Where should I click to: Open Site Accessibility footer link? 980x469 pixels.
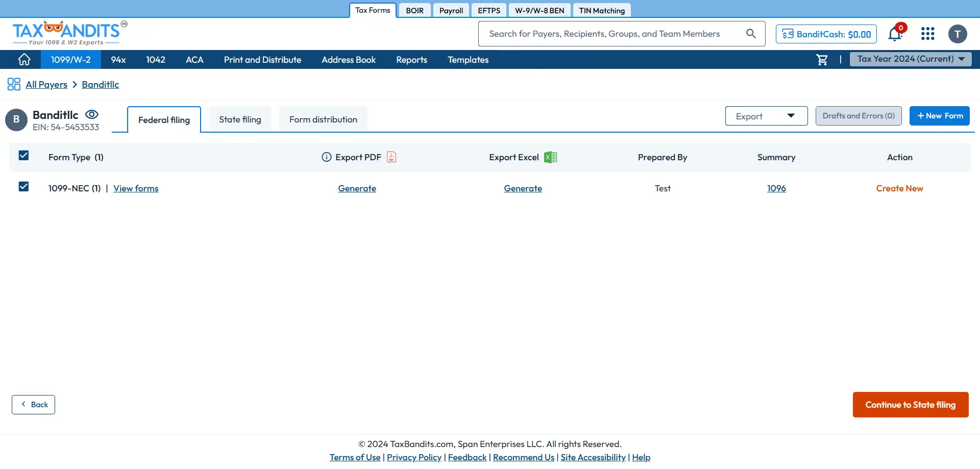point(593,457)
